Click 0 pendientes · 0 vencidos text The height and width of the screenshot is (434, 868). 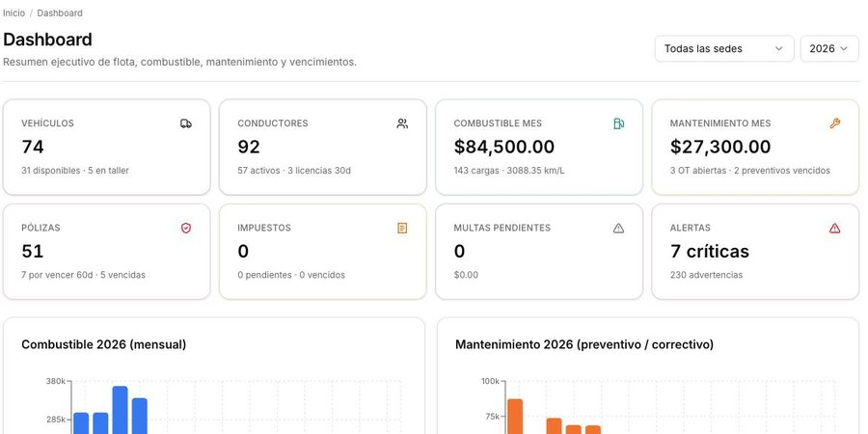(x=291, y=275)
